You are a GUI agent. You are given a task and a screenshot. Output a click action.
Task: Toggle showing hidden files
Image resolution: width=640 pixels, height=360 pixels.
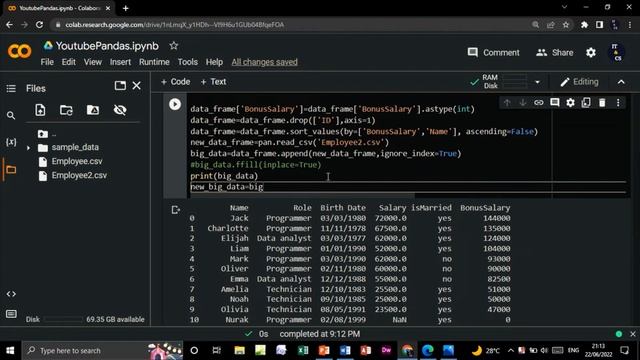point(120,110)
